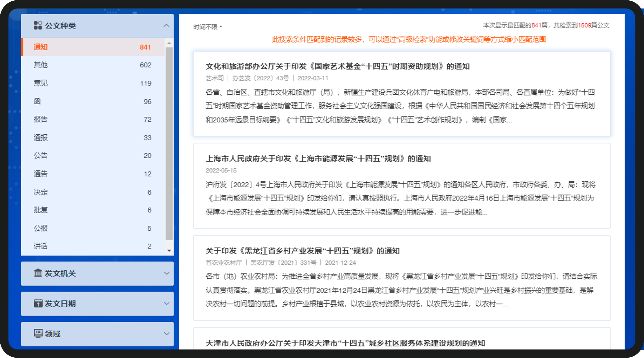Open the 时间不限 time filter dropdown
Viewport: 644px width, 358px height.
tap(208, 27)
